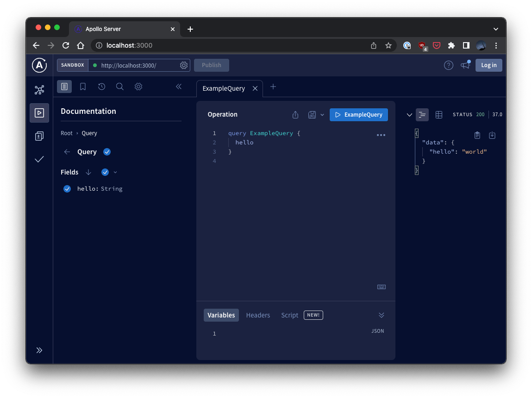Screen dimensions: 532x398
Task: Open the schema search magnifier icon
Action: point(120,87)
